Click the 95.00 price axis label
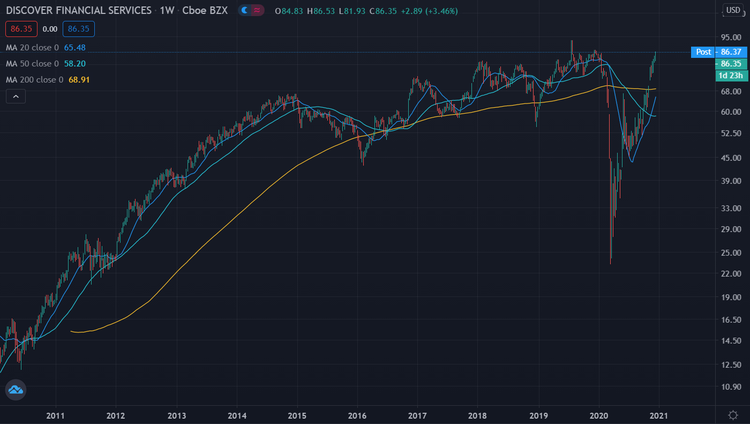This screenshot has width=750, height=424. [x=731, y=37]
